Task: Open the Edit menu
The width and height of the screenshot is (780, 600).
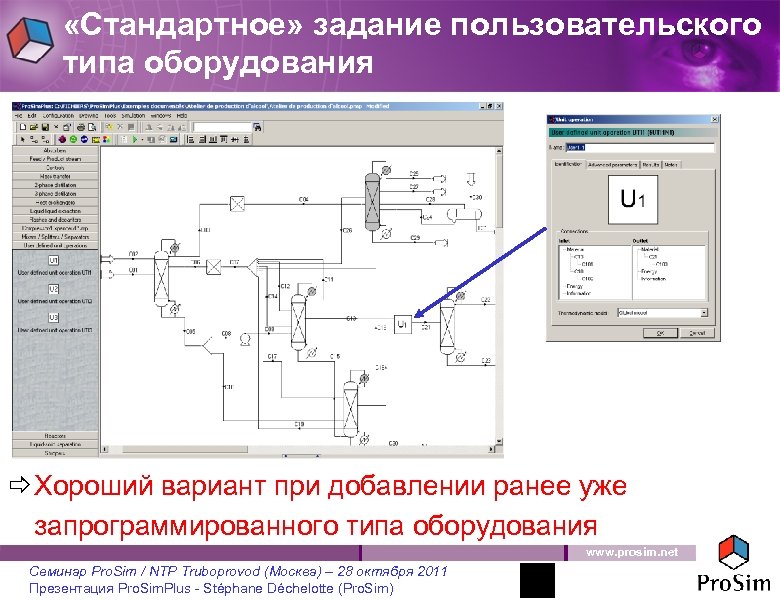Action: pyautogui.click(x=32, y=115)
